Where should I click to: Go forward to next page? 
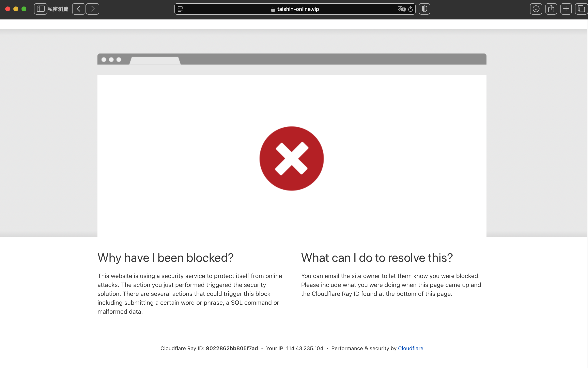93,9
